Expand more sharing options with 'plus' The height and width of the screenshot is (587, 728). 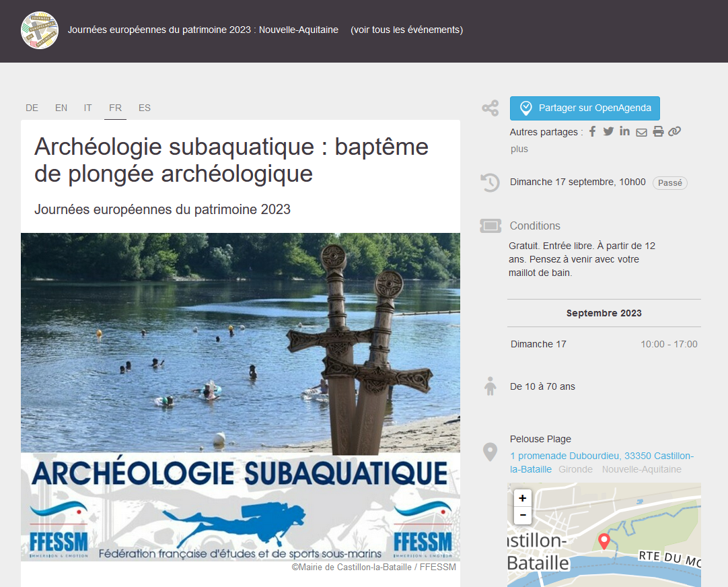(x=519, y=149)
